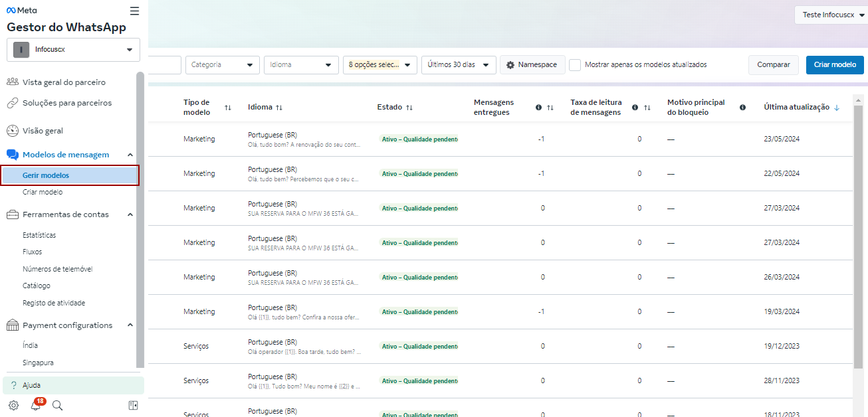Viewport: 868px width, 417px height.
Task: Open the Namespace settings button
Action: [532, 65]
